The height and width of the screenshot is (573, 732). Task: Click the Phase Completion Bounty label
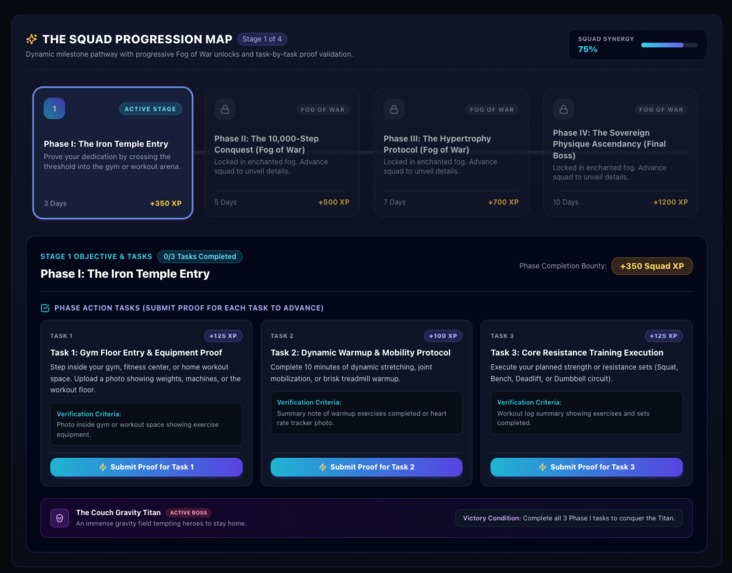[x=563, y=266]
